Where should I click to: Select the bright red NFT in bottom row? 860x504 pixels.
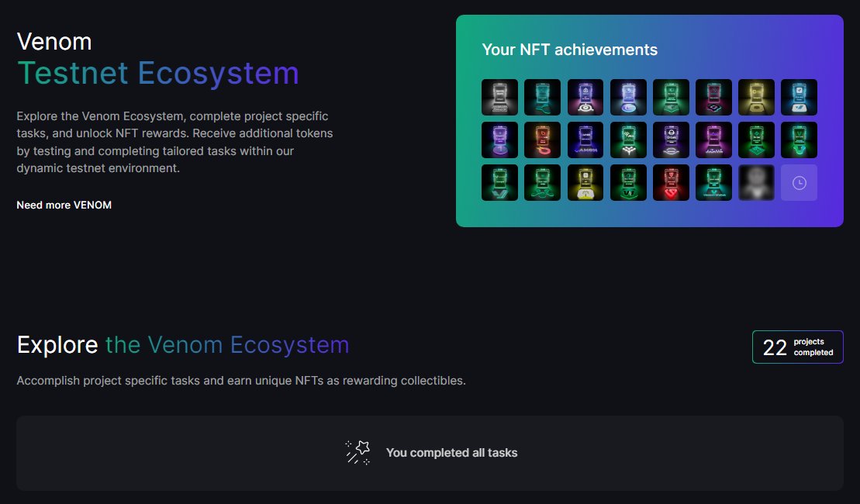tap(671, 183)
